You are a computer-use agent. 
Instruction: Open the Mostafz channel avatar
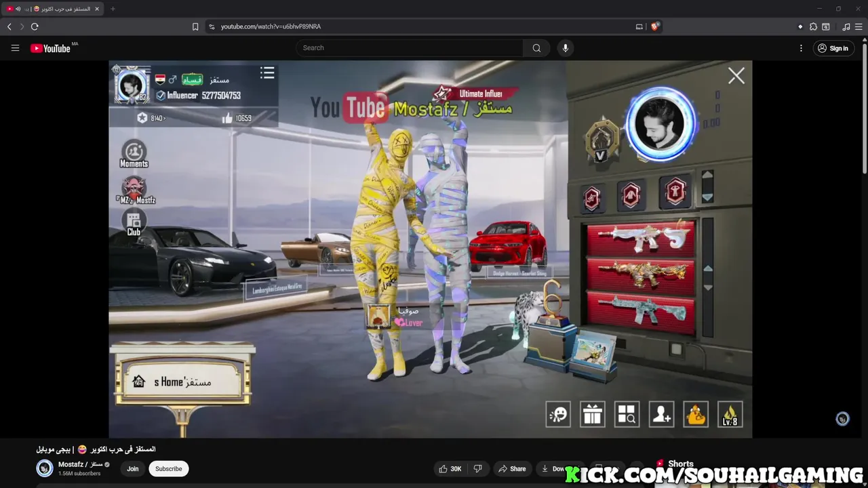(45, 468)
